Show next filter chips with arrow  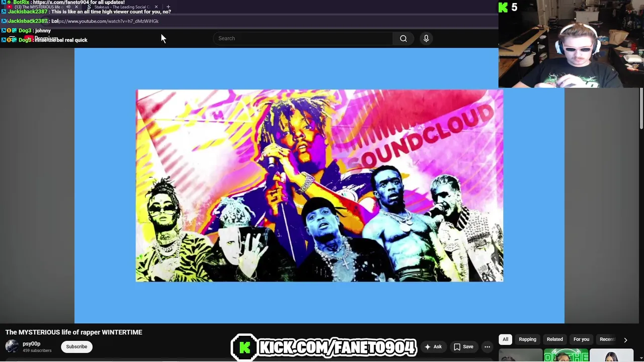click(625, 340)
